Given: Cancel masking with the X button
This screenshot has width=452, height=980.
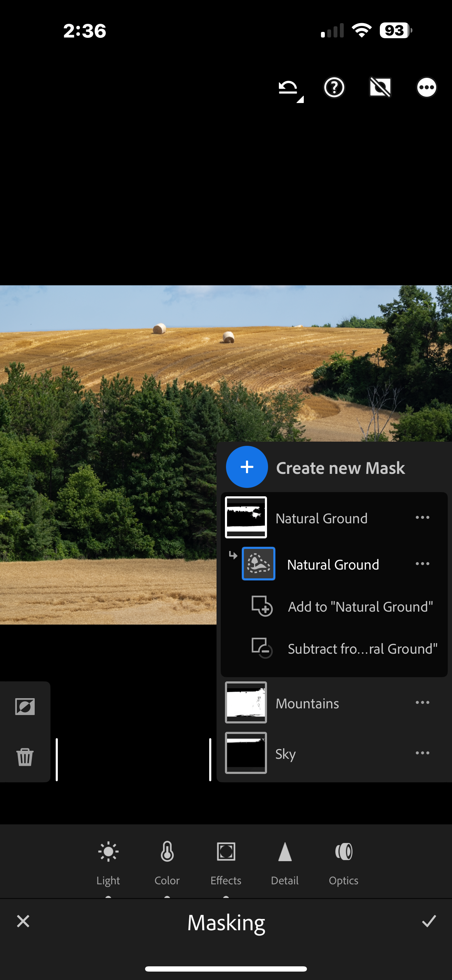Looking at the screenshot, I should [x=23, y=921].
